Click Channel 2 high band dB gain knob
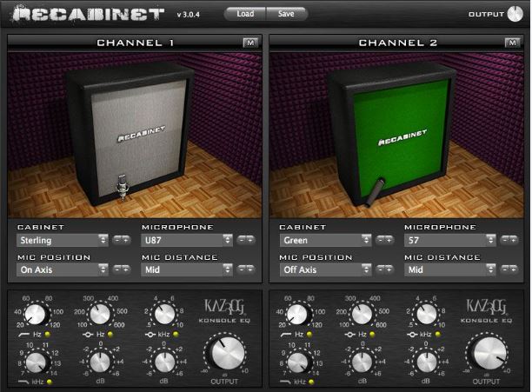 click(x=427, y=362)
